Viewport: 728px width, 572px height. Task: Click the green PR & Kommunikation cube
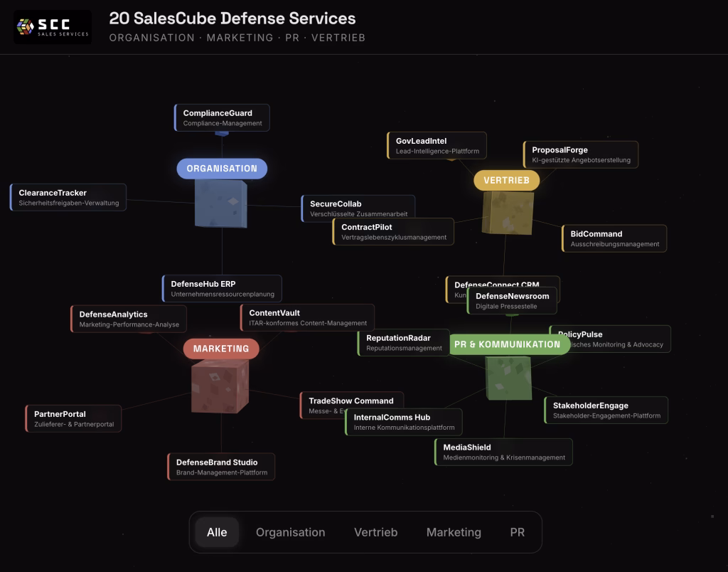click(x=508, y=377)
